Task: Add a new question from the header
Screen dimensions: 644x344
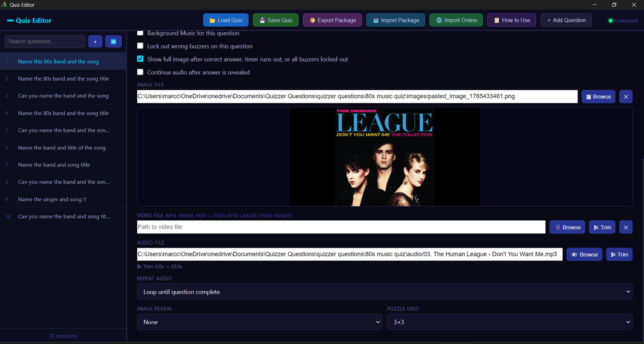Action: click(x=566, y=20)
